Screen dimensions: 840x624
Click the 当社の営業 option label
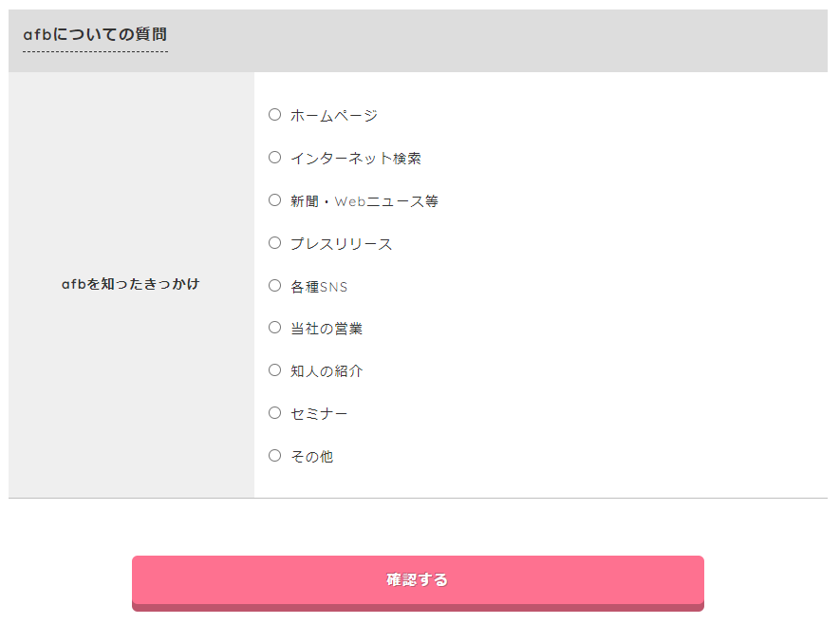point(327,329)
